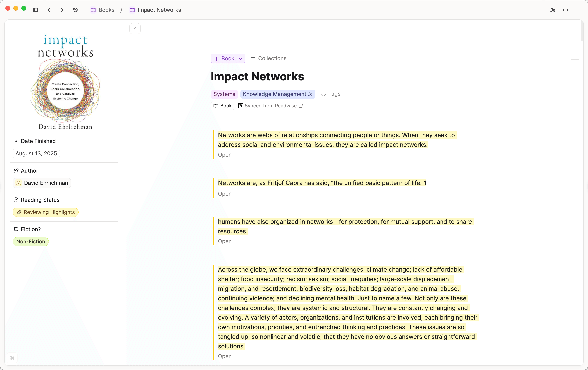Image resolution: width=588 pixels, height=370 pixels.
Task: Click the dashed-circle focus icon
Action: coord(566,10)
